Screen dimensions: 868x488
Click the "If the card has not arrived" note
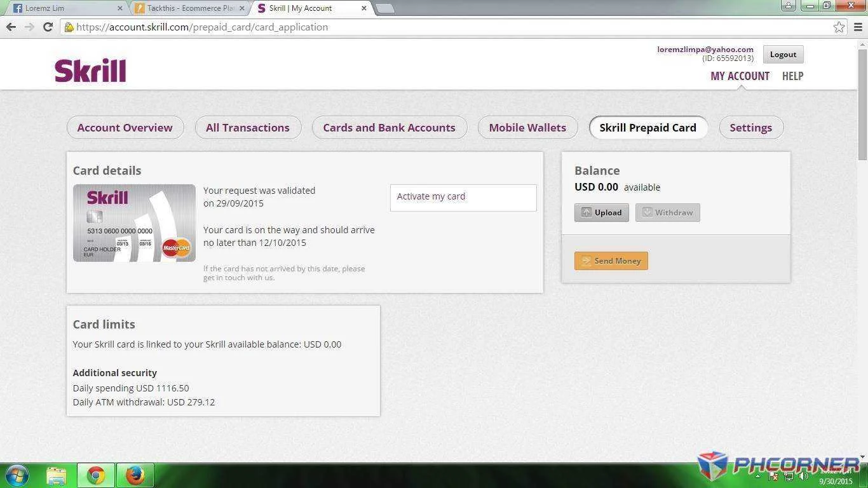pos(284,273)
